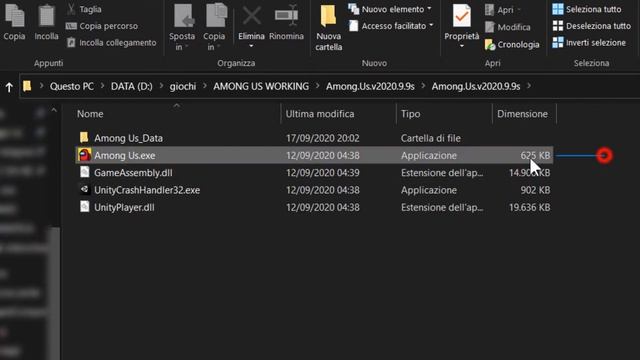The image size is (640, 360).
Task: Open the Accesso facilitato dropdown
Action: [x=391, y=26]
